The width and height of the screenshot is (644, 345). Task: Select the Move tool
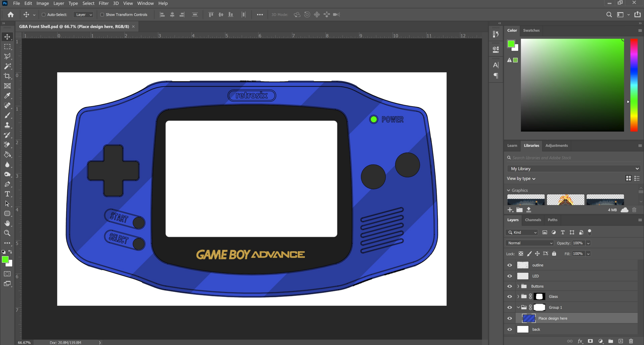click(7, 36)
